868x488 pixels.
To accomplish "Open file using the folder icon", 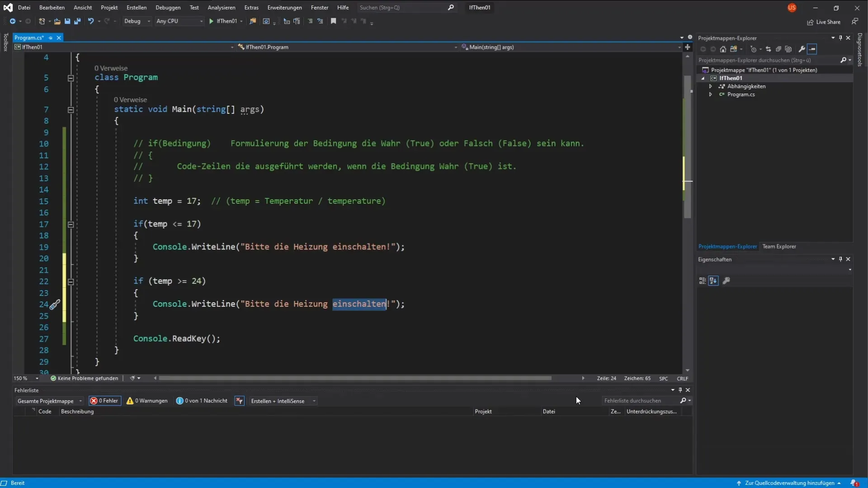I will 57,21.
